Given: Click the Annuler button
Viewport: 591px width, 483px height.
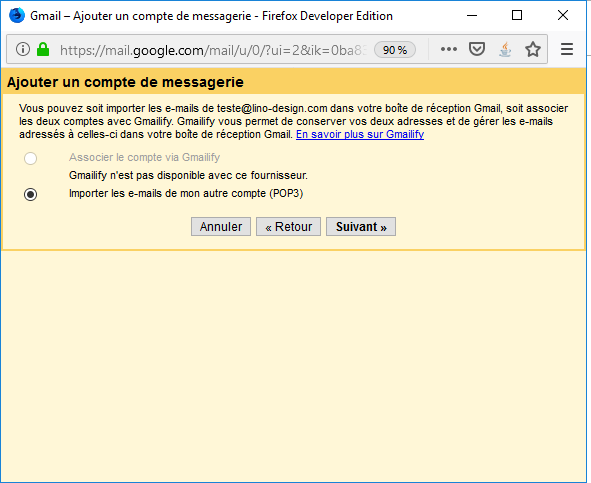Looking at the screenshot, I should (x=221, y=227).
